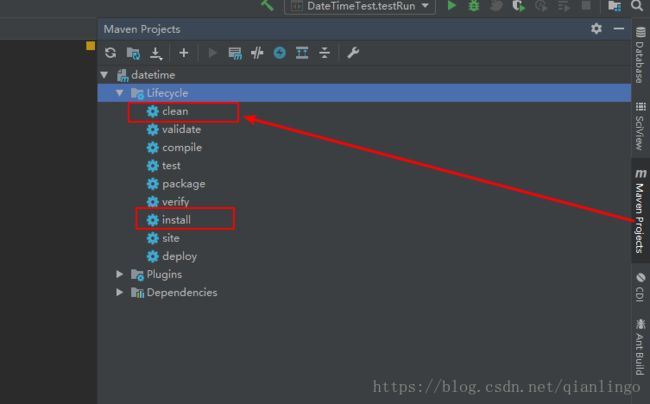
Task: Select the compile lifecycle goal
Action: (182, 148)
